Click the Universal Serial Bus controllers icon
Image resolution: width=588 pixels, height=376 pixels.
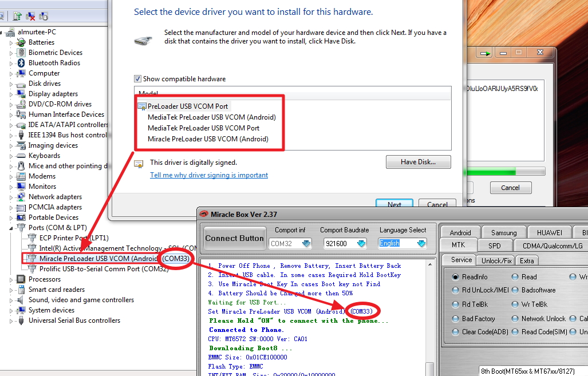click(x=21, y=320)
